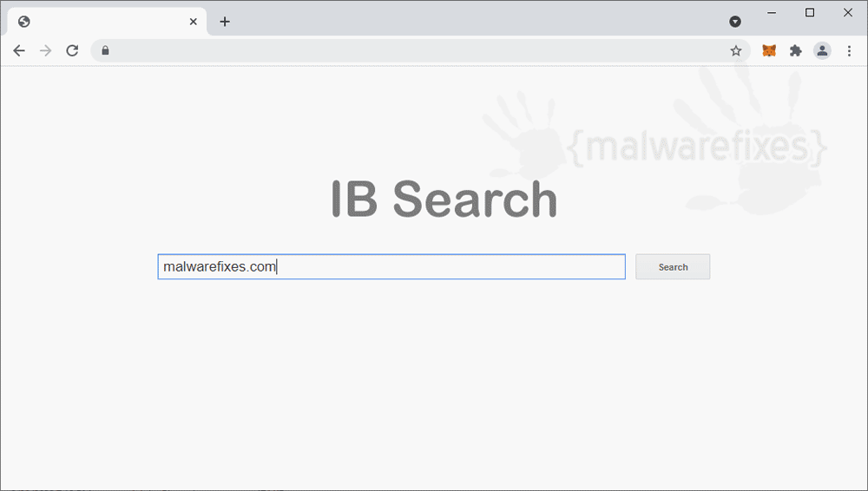Close the current browser tab
This screenshot has width=868, height=491.
[194, 22]
